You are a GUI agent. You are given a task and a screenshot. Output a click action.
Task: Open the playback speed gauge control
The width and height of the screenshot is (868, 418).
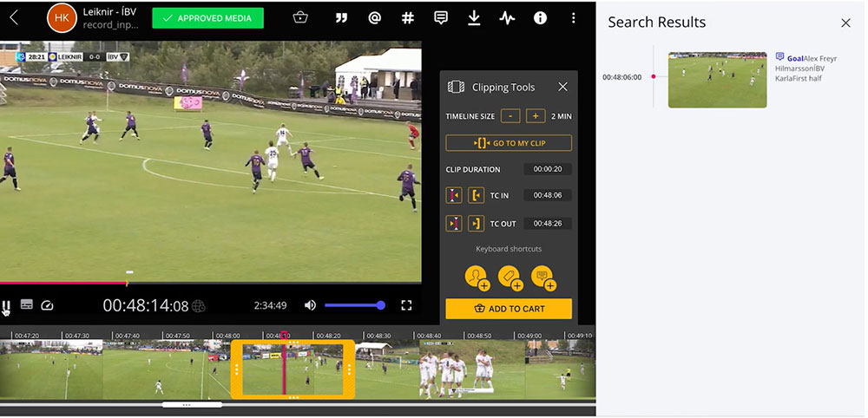[48, 305]
